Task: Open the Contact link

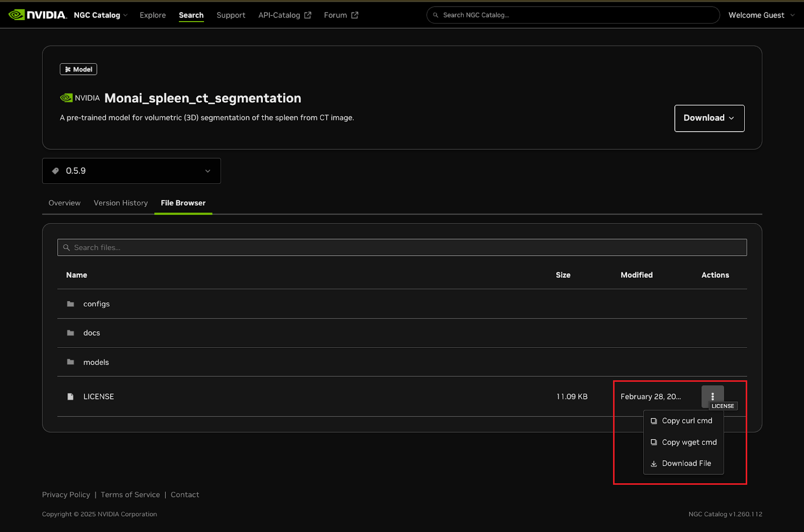Action: click(x=185, y=495)
